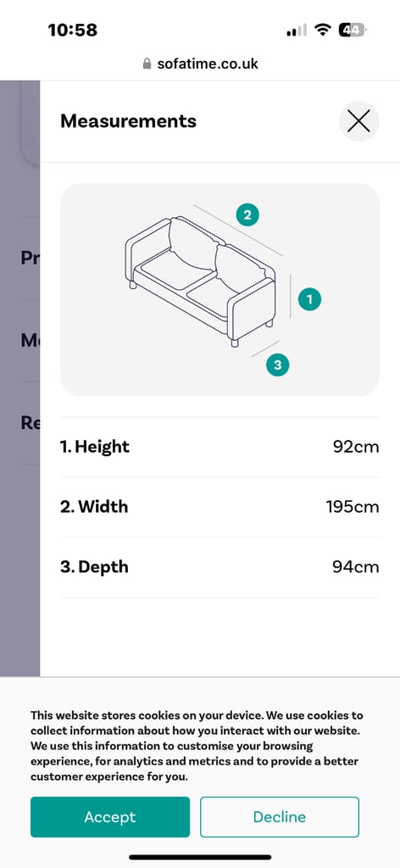400x868 pixels.
Task: Tap the Wi-Fi status icon
Action: [322, 30]
